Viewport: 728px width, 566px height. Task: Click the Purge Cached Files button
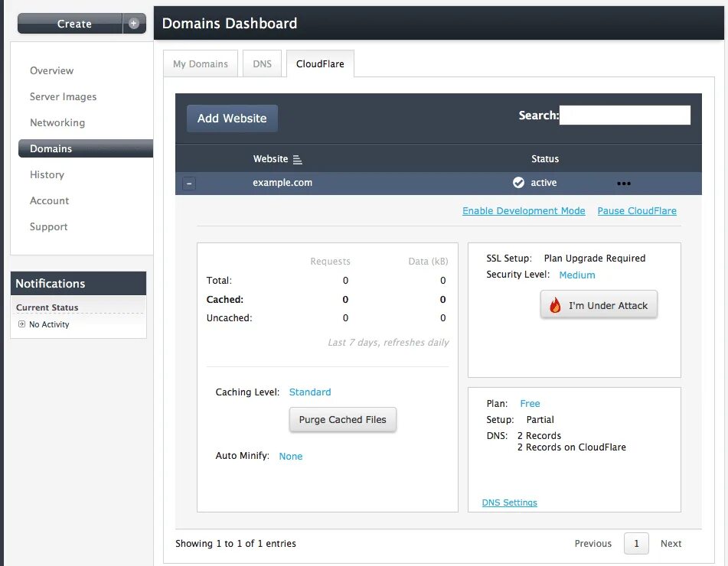343,419
